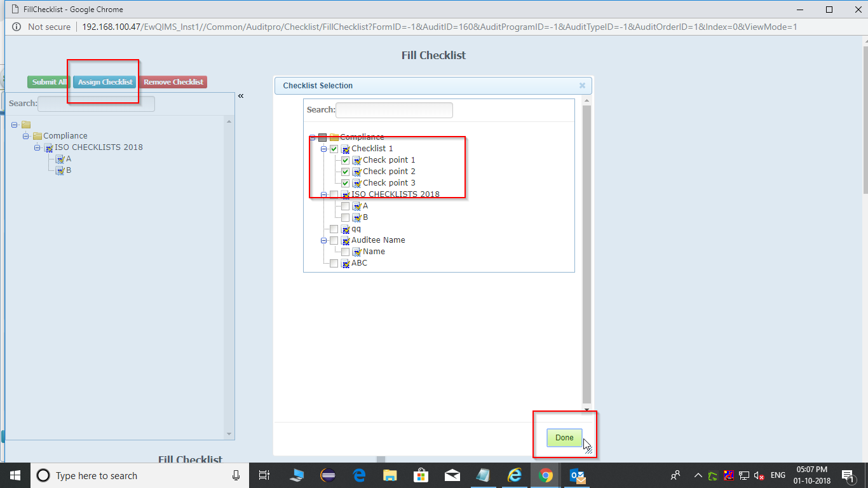Check the Name checkbox under Auditee Name
The width and height of the screenshot is (868, 488).
(345, 252)
